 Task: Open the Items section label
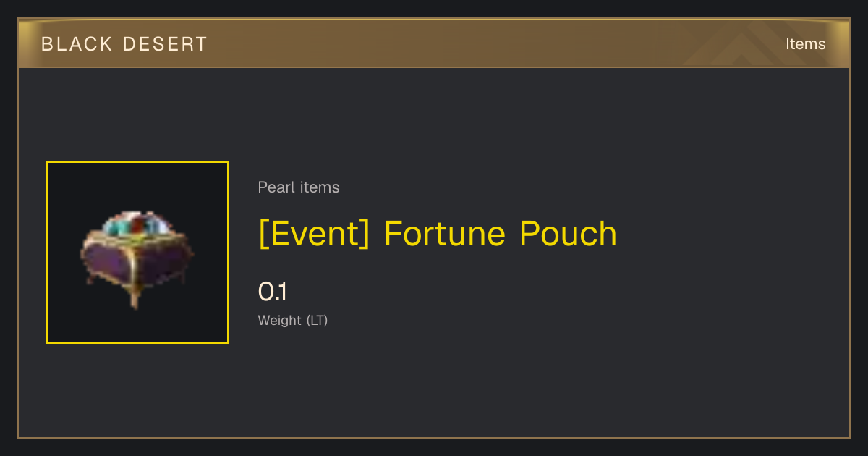805,44
